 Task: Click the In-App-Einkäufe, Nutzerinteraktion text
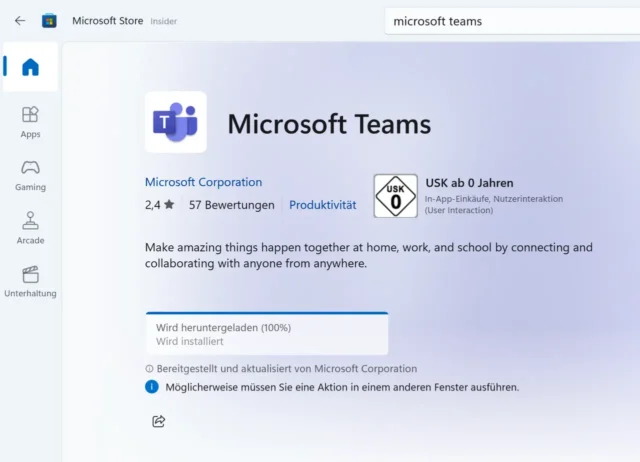point(493,199)
